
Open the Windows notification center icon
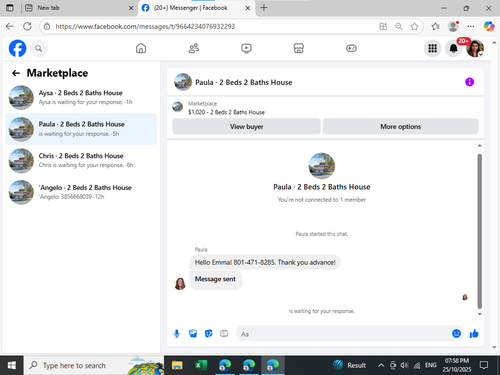[x=484, y=365]
